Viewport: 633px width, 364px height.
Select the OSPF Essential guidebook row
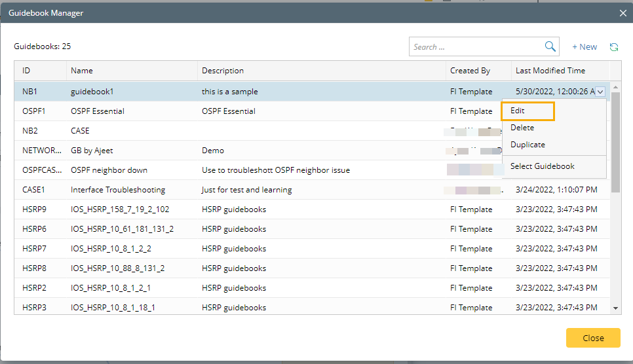98,111
